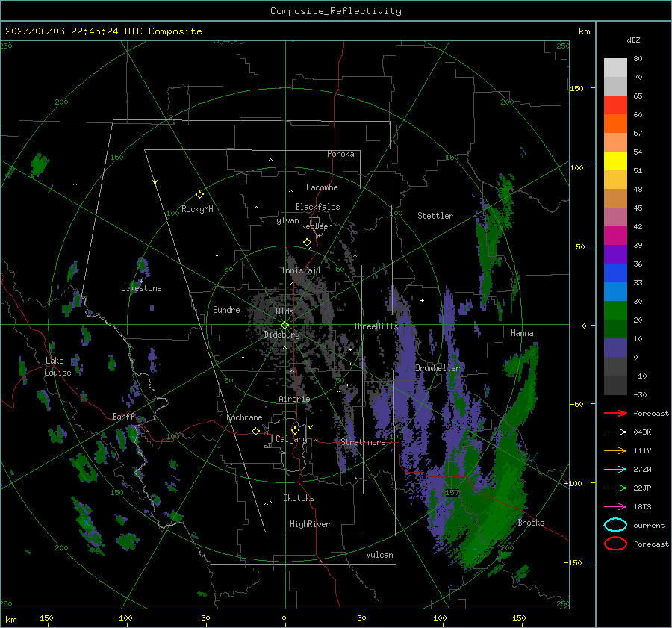Click the Limestone label
This screenshot has width=672, height=628.
pos(141,288)
